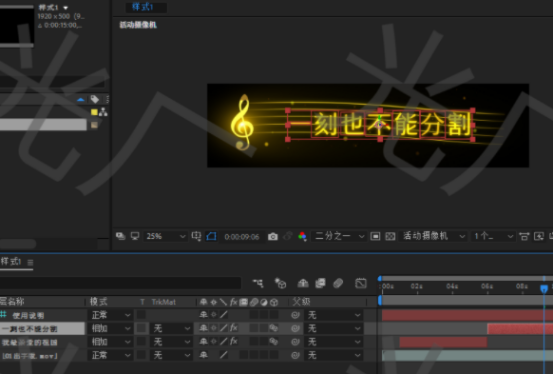Toggle the T preserve transparency box of first layer
Viewport: 554px width, 374px height.
click(x=141, y=314)
